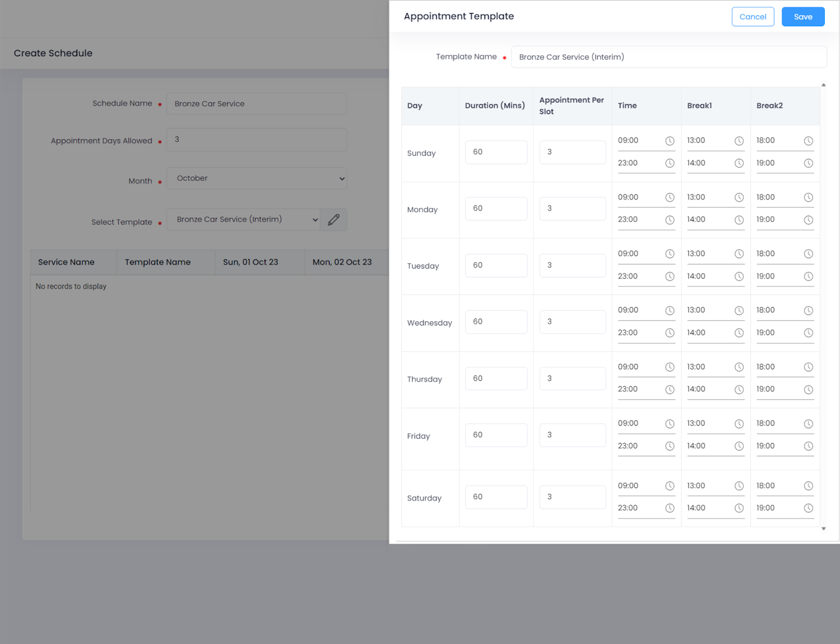Click clock icon for Sunday Break2 18:00

[808, 141]
